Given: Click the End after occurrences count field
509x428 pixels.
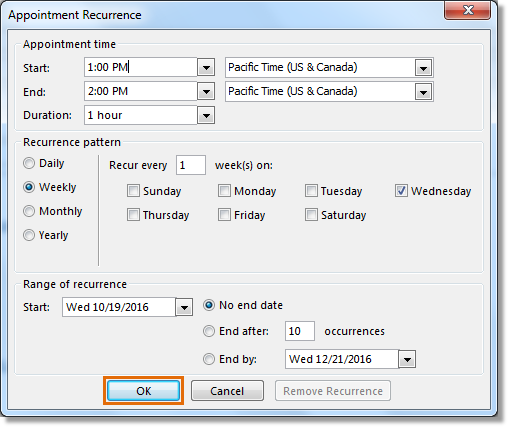Looking at the screenshot, I should pos(300,331).
